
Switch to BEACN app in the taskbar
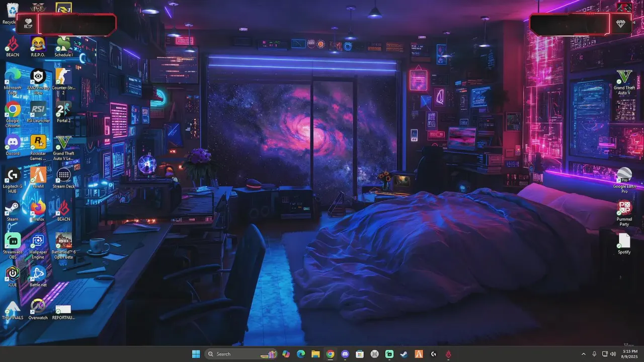(448, 354)
